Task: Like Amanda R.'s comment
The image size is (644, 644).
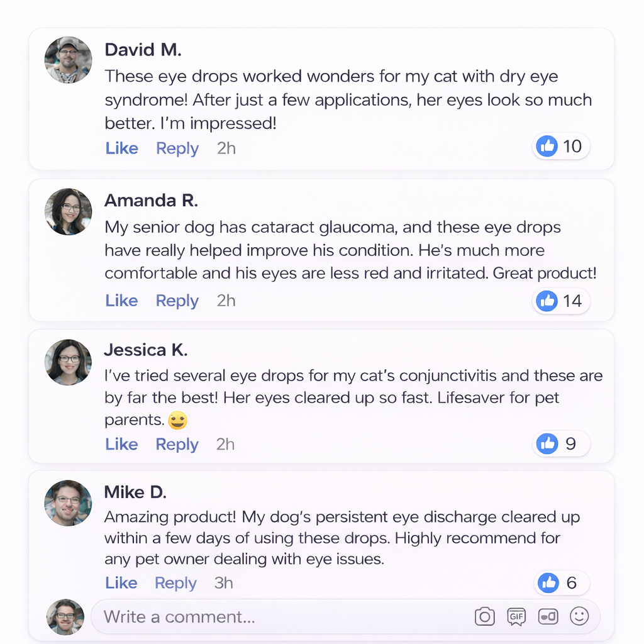Action: pos(121,301)
